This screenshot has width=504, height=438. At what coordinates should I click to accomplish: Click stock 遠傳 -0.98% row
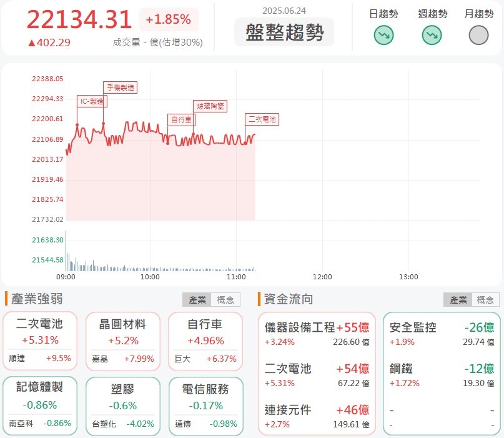point(205,424)
